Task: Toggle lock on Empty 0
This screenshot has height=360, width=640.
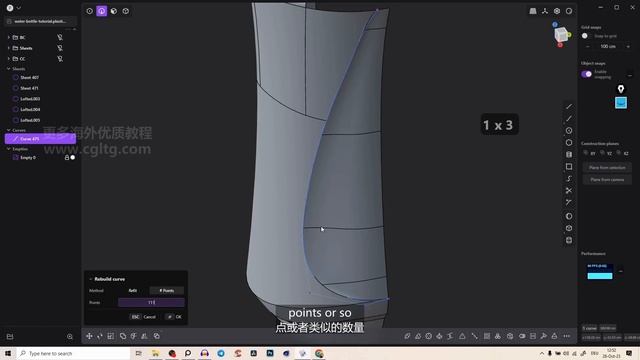Action: point(67,157)
